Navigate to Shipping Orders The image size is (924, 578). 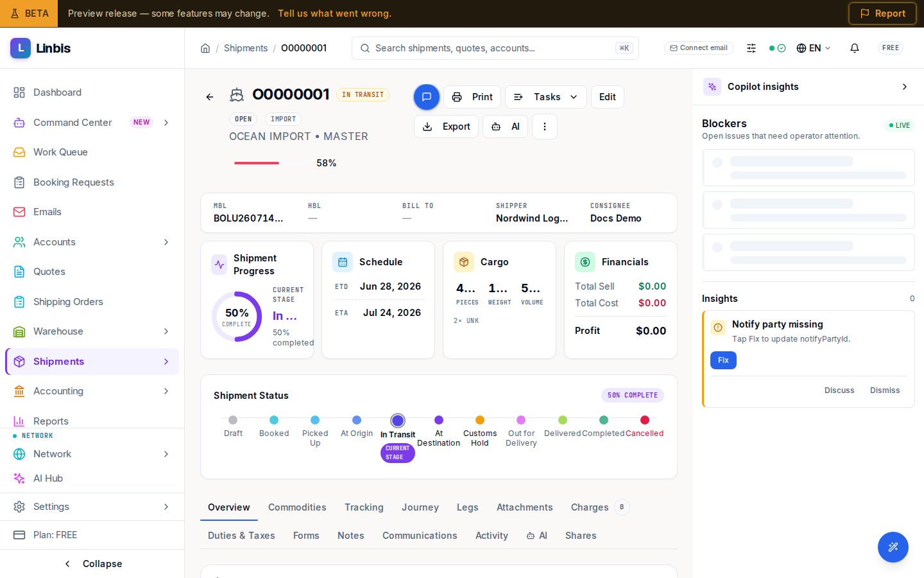[x=92, y=302]
